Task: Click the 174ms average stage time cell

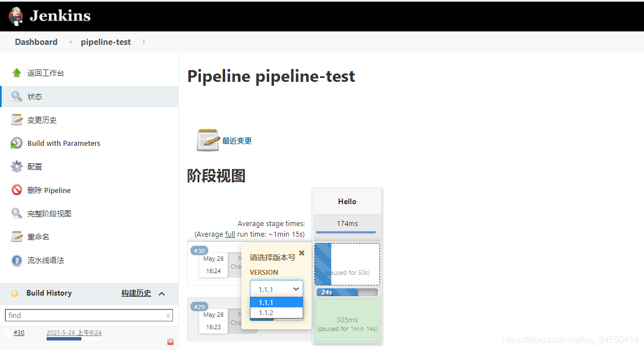Action: coord(347,227)
